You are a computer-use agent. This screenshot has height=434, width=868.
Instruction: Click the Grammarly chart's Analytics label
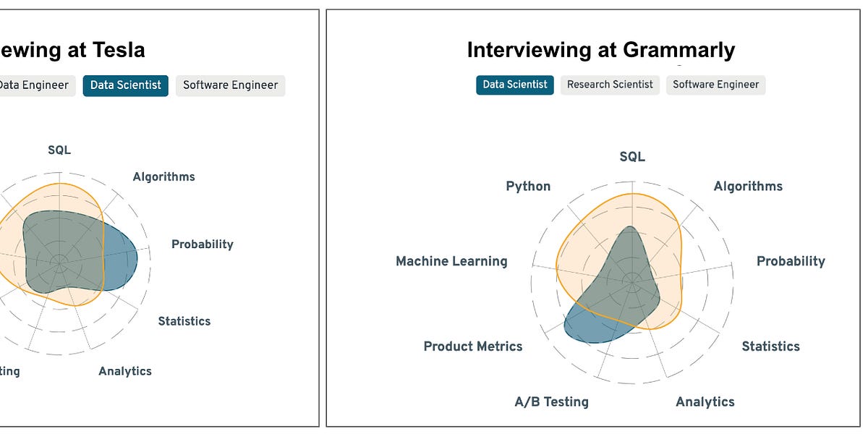[x=705, y=401]
